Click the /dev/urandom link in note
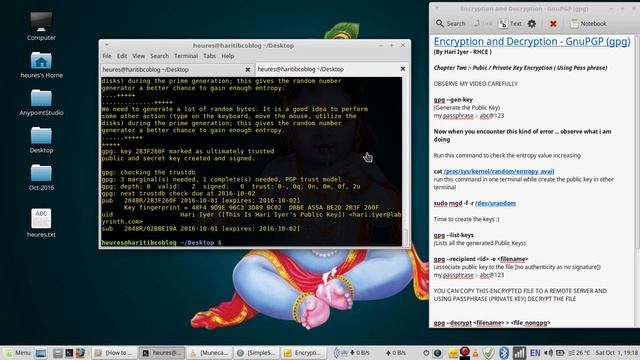This screenshot has width=640, height=360. pyautogui.click(x=495, y=203)
